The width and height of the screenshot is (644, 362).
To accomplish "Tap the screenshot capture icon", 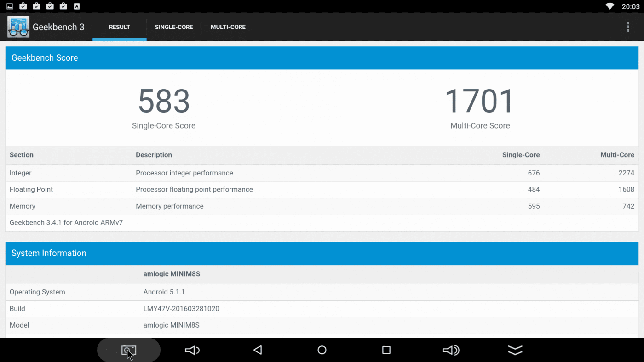I will click(x=128, y=351).
